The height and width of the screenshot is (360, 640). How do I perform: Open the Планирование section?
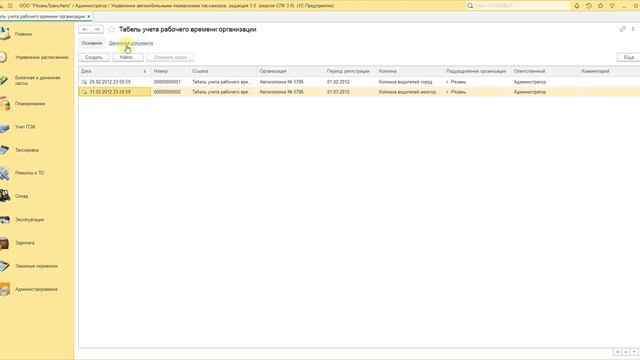tap(30, 104)
